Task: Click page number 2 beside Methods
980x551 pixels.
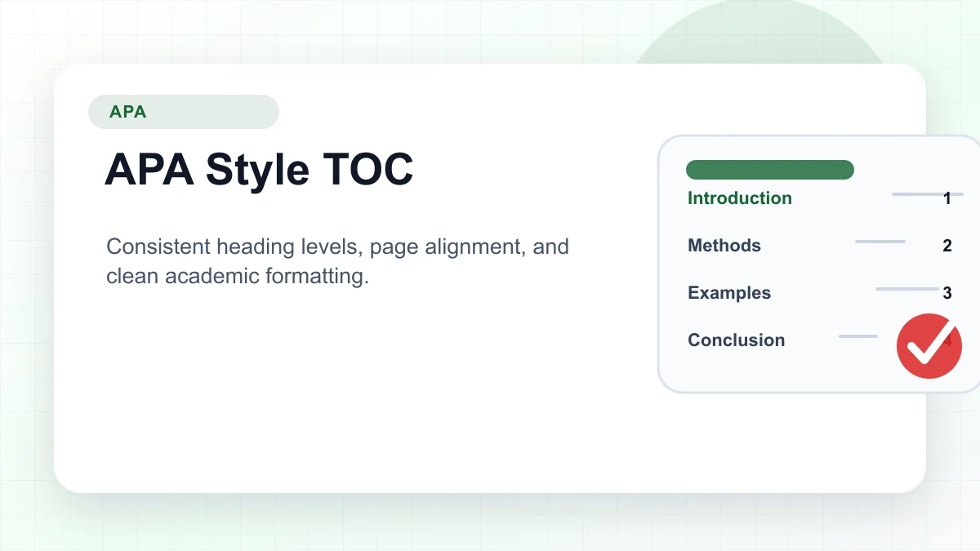Action: pyautogui.click(x=947, y=246)
